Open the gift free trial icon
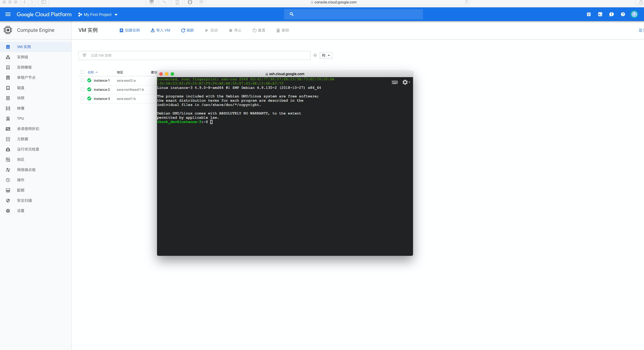Screen dimensions: 644x350 click(589, 14)
